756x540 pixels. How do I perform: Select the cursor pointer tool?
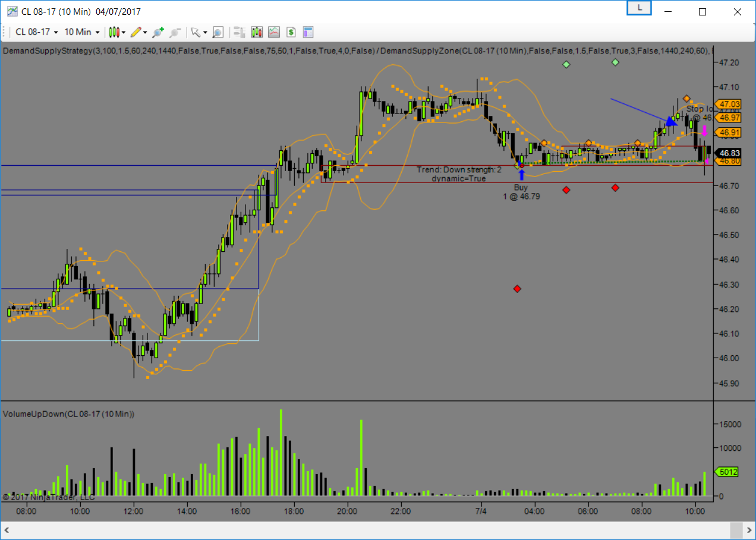195,32
